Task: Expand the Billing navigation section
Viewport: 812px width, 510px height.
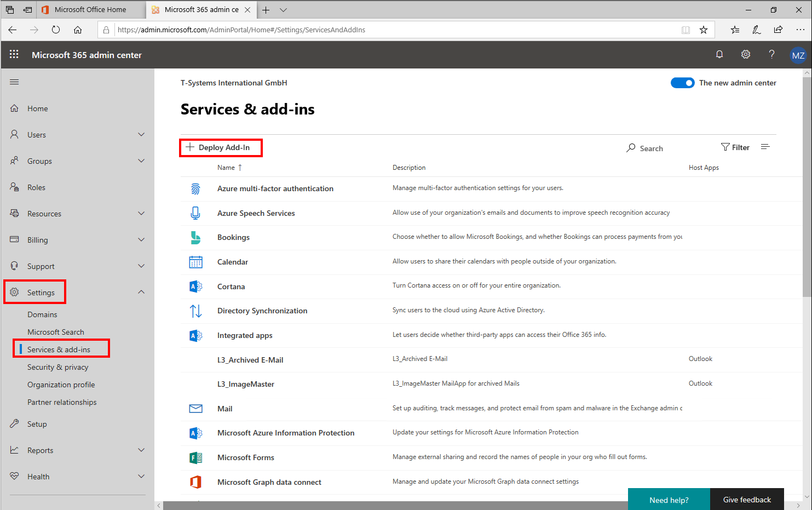Action: click(141, 239)
